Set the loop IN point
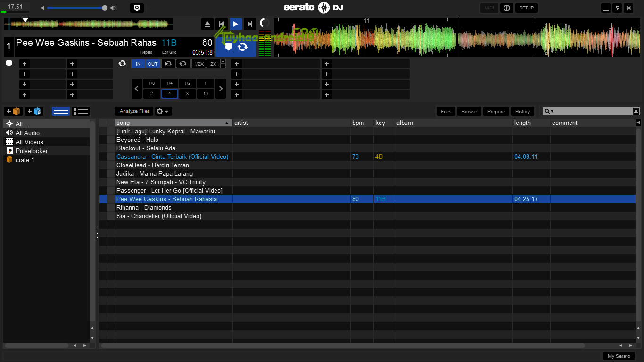This screenshot has height=362, width=644. click(x=138, y=64)
